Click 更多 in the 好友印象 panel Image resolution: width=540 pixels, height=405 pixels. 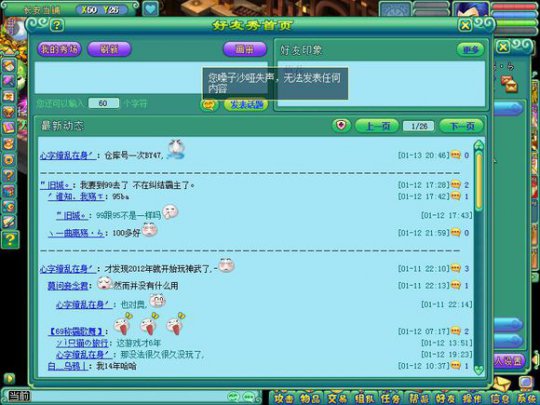[x=470, y=50]
